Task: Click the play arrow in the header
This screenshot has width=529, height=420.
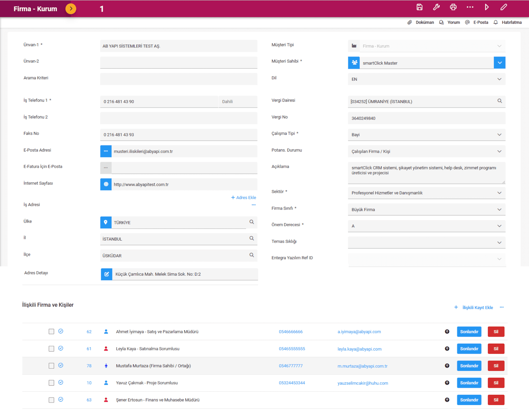Action: pos(487,7)
